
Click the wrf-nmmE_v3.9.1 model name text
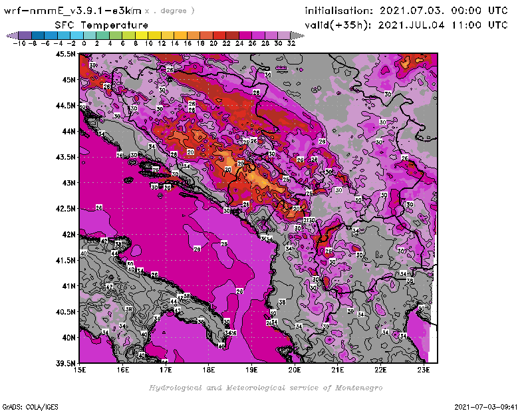(x=72, y=11)
